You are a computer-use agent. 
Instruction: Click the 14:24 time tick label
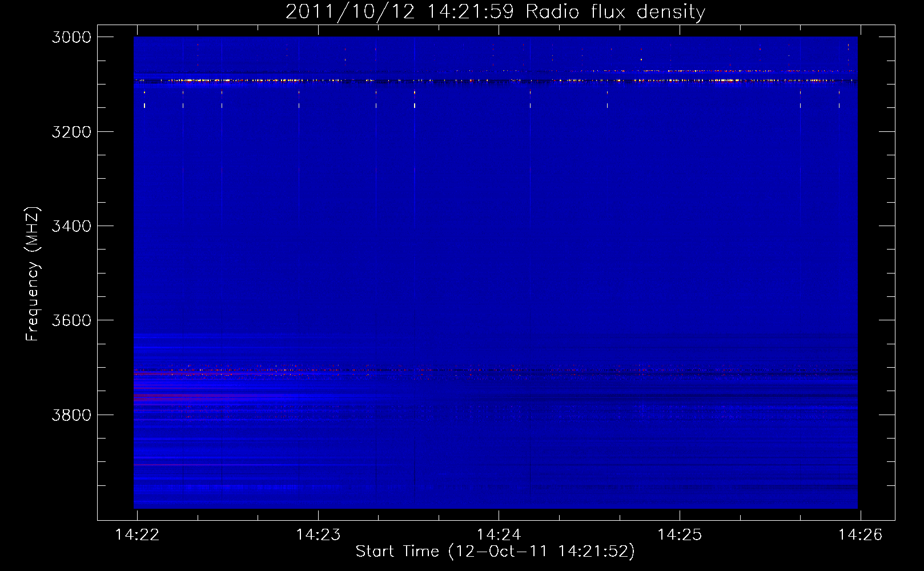click(x=499, y=534)
